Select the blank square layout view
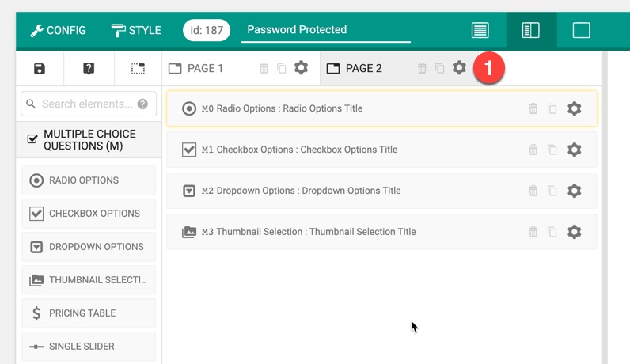This screenshot has width=630, height=364. 581,30
